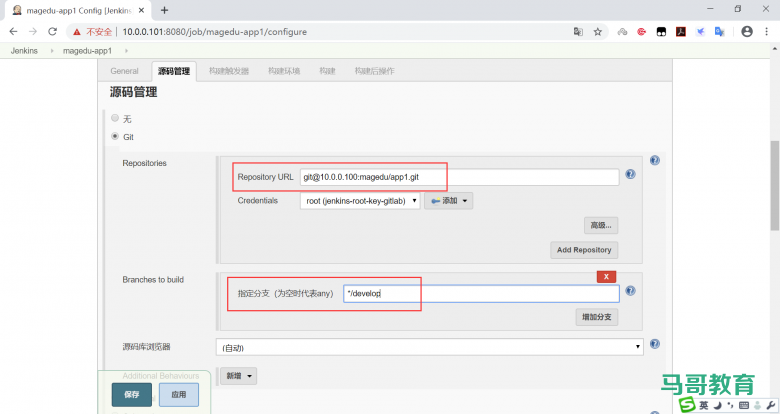This screenshot has width=780, height=414.
Task: Apply the configuration with 应用 button
Action: tap(179, 395)
